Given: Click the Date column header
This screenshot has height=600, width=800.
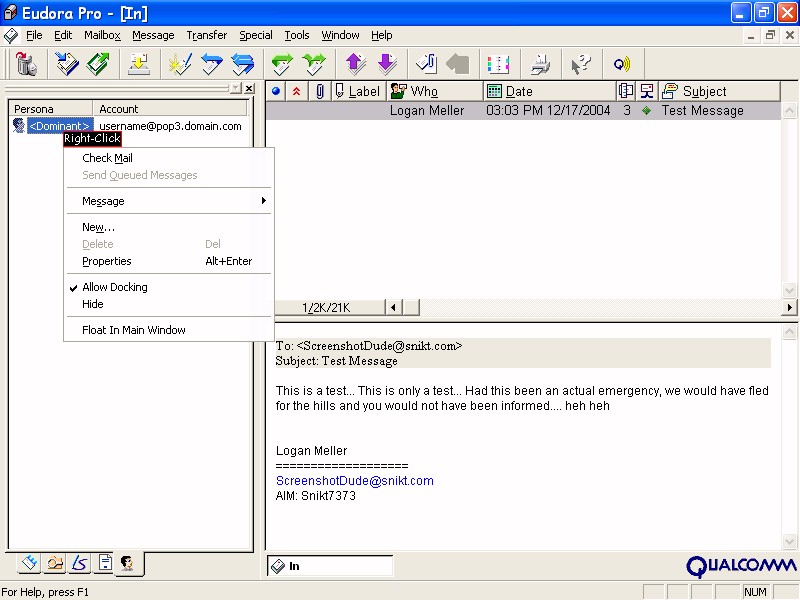Looking at the screenshot, I should pyautogui.click(x=549, y=91).
